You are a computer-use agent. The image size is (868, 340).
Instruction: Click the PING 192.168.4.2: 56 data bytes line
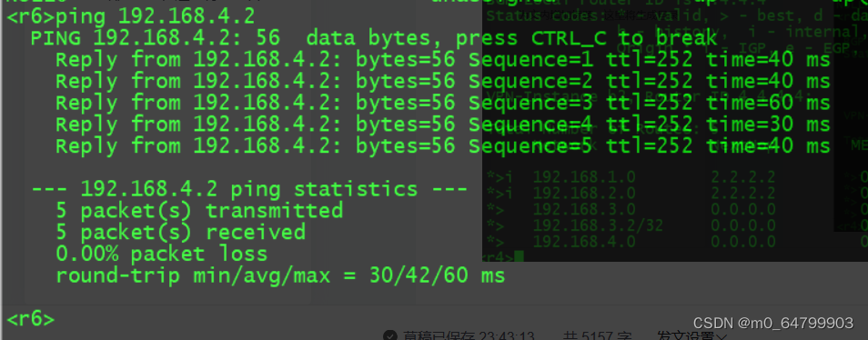(374, 39)
